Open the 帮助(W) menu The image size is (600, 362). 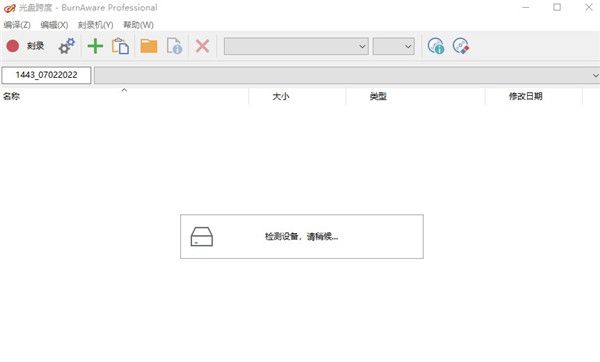click(139, 25)
